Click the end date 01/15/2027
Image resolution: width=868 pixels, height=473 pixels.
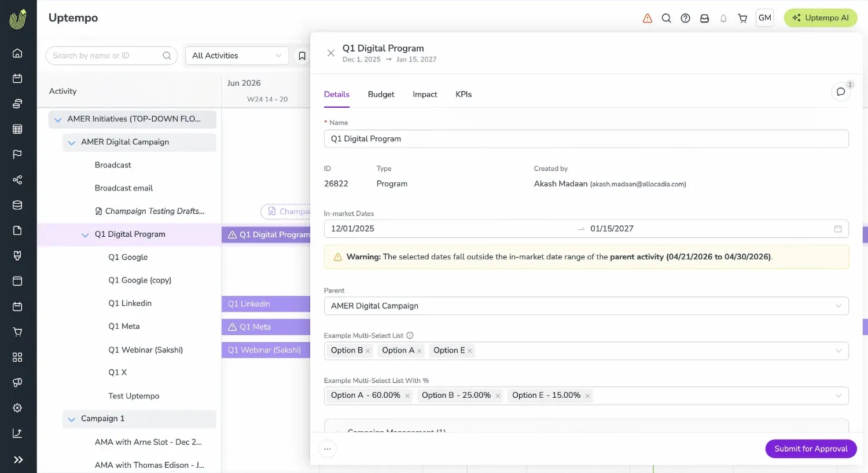click(612, 229)
